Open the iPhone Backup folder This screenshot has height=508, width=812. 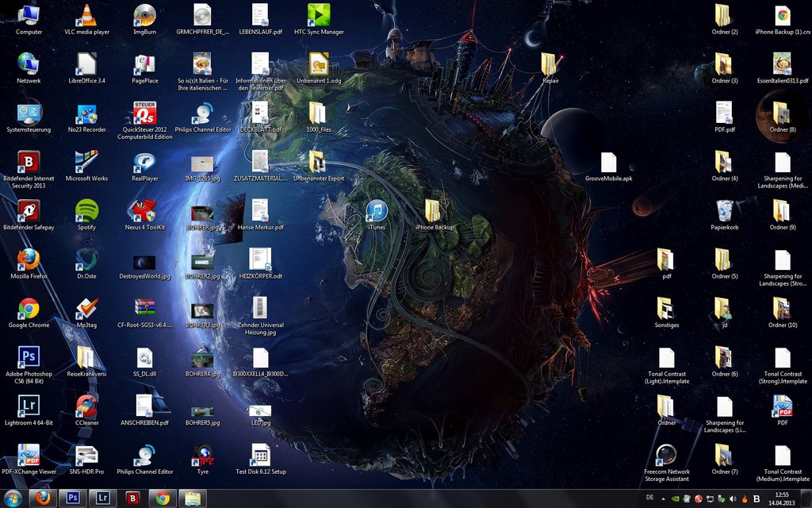[x=434, y=211]
